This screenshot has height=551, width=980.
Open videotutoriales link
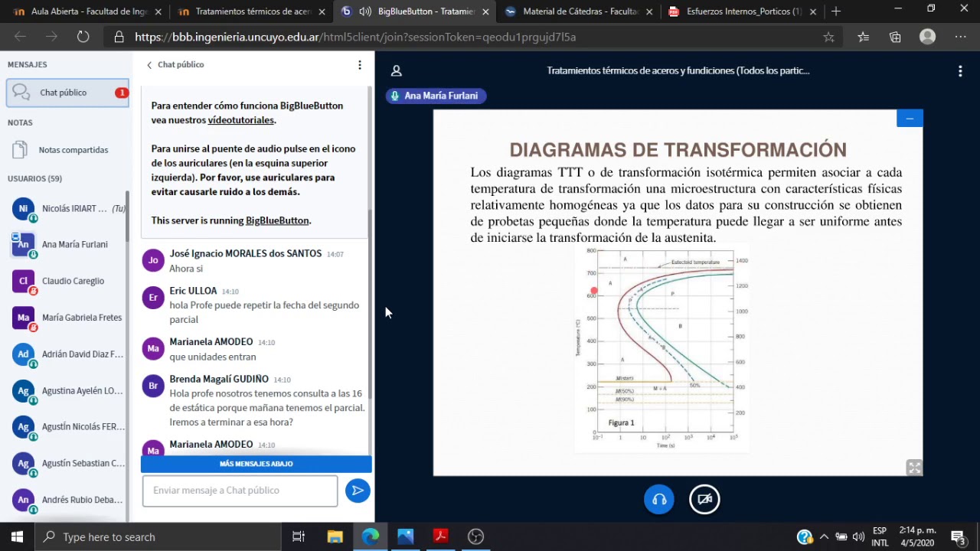pos(240,120)
